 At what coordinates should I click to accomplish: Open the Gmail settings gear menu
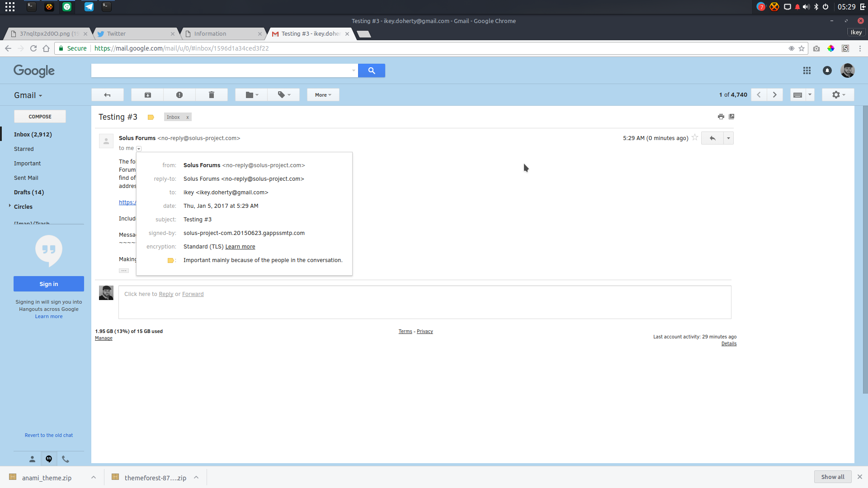[x=838, y=95]
